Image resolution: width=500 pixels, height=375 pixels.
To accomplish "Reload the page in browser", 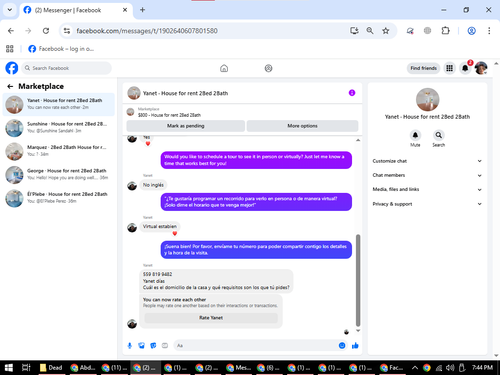I will click(x=46, y=31).
